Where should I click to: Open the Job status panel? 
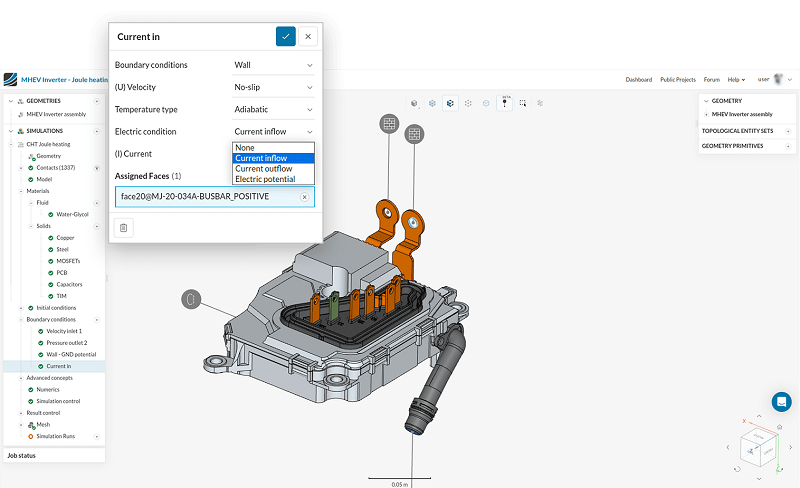54,455
